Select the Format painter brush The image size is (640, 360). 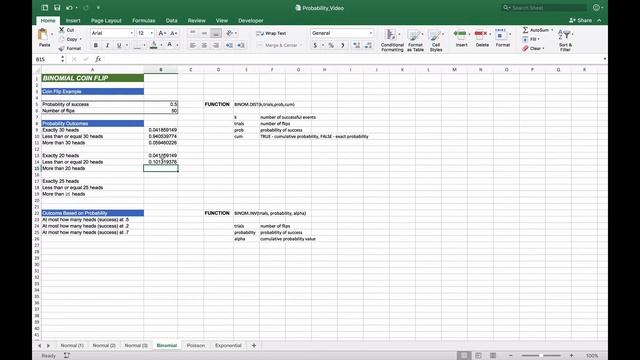point(62,49)
